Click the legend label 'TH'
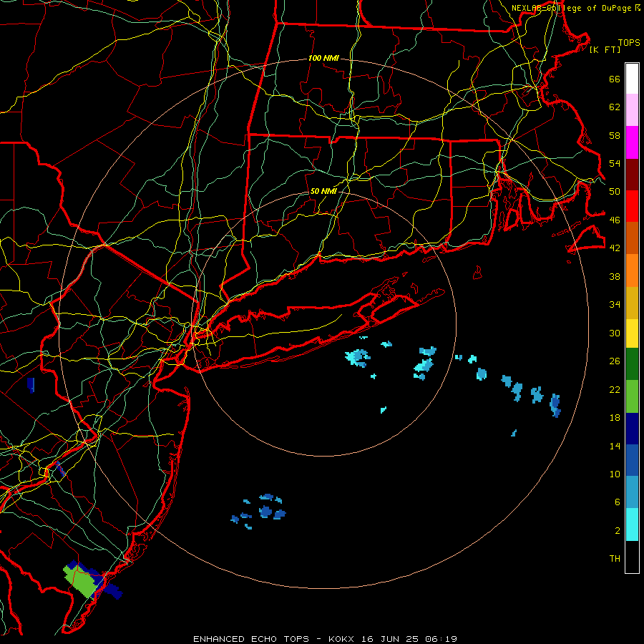This screenshot has width=644, height=644. 615,559
